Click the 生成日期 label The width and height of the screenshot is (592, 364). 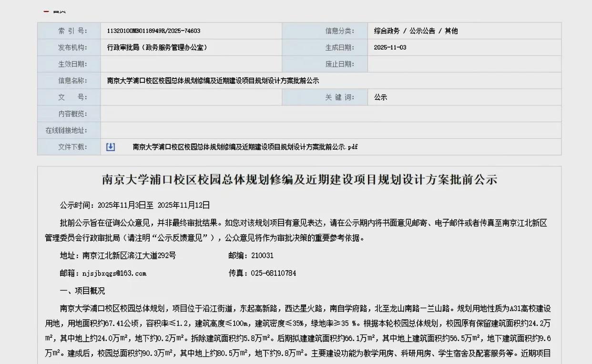tap(340, 48)
